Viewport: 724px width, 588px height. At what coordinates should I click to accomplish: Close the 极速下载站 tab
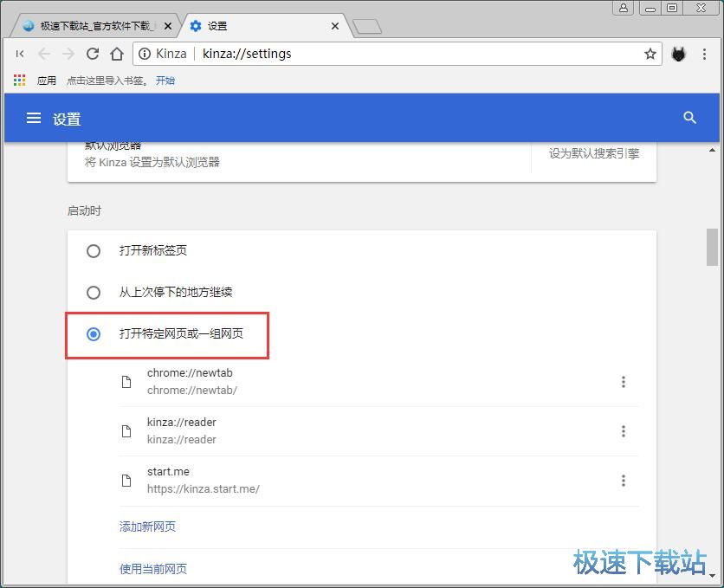coord(168,26)
